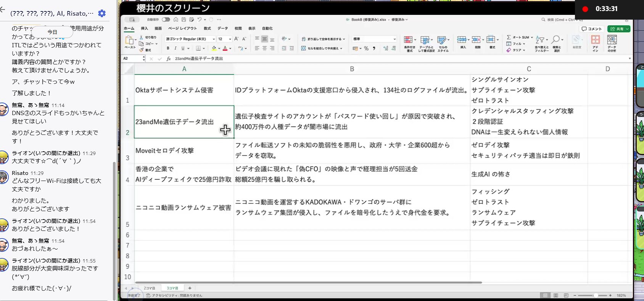Image resolution: width=644 pixels, height=301 pixels.
Task: Align text left
Action: click(257, 48)
